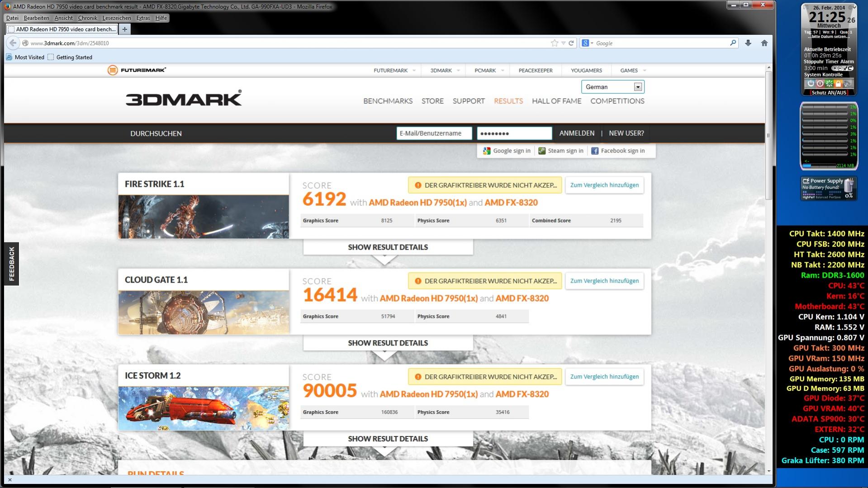Click the browser back arrow button
868x488 pixels.
click(13, 43)
